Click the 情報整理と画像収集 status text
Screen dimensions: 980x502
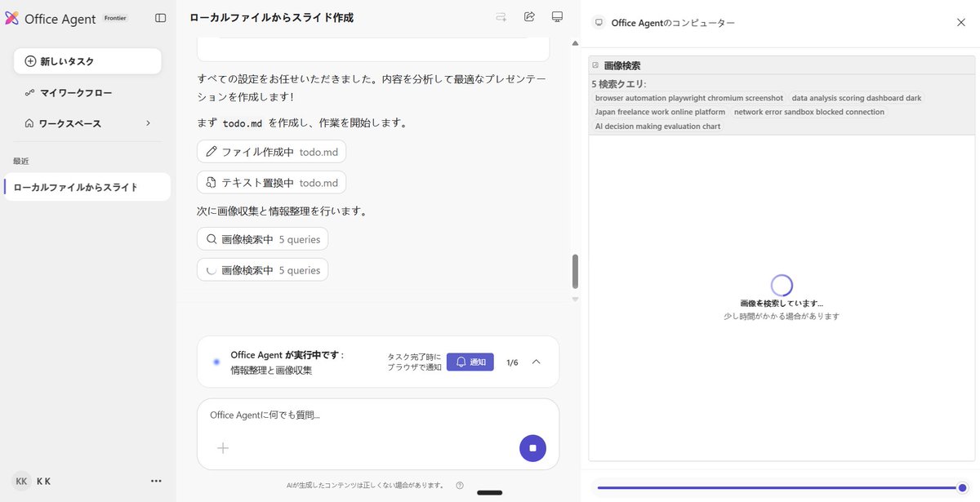[271, 370]
